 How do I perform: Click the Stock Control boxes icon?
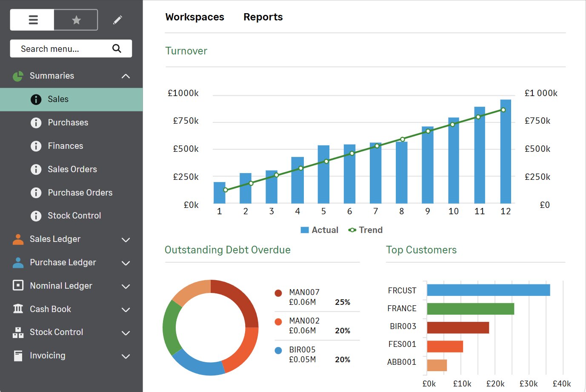coord(18,332)
